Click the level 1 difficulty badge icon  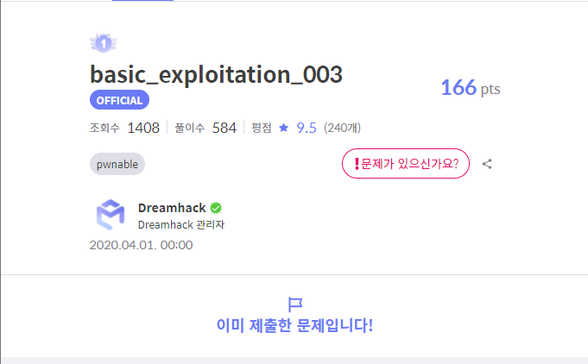104,43
